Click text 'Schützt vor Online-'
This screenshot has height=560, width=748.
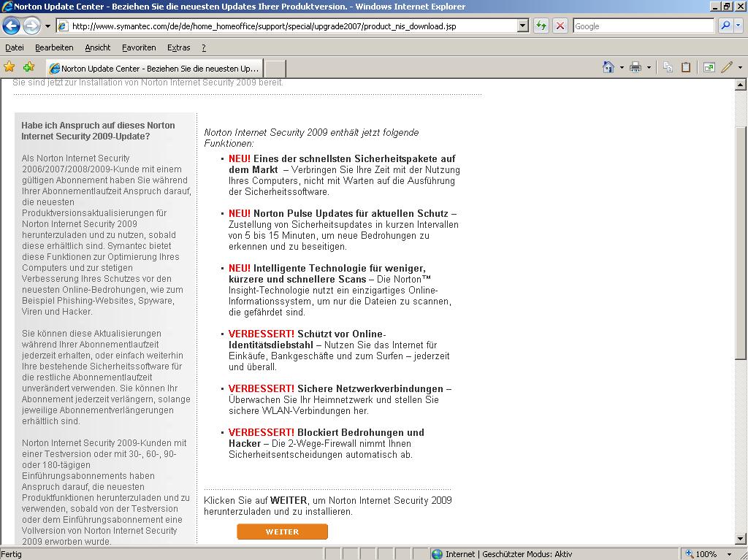342,334
